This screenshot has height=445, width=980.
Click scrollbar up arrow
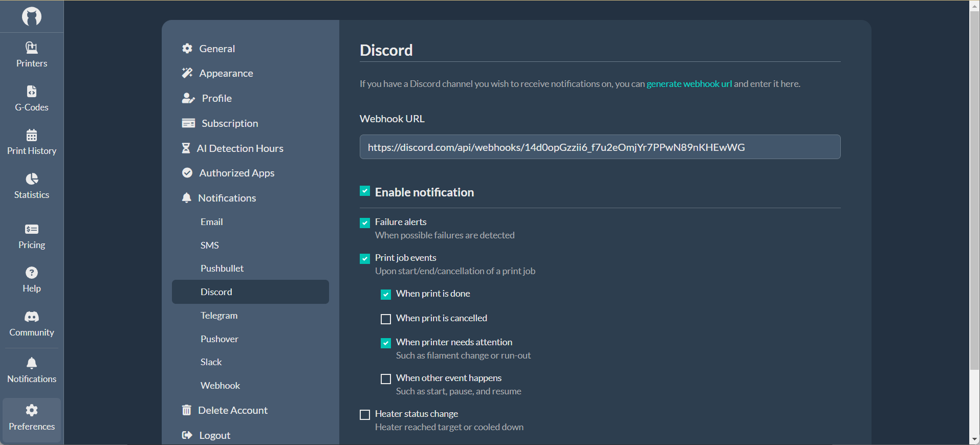(x=974, y=6)
